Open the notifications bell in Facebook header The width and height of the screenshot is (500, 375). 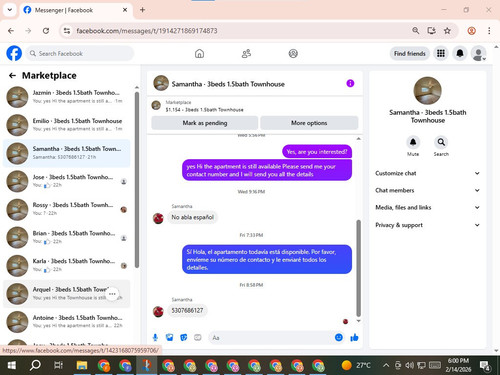tap(460, 53)
